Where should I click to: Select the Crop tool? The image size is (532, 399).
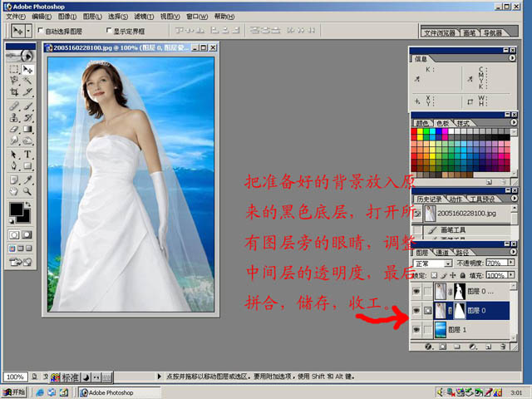pyautogui.click(x=13, y=91)
